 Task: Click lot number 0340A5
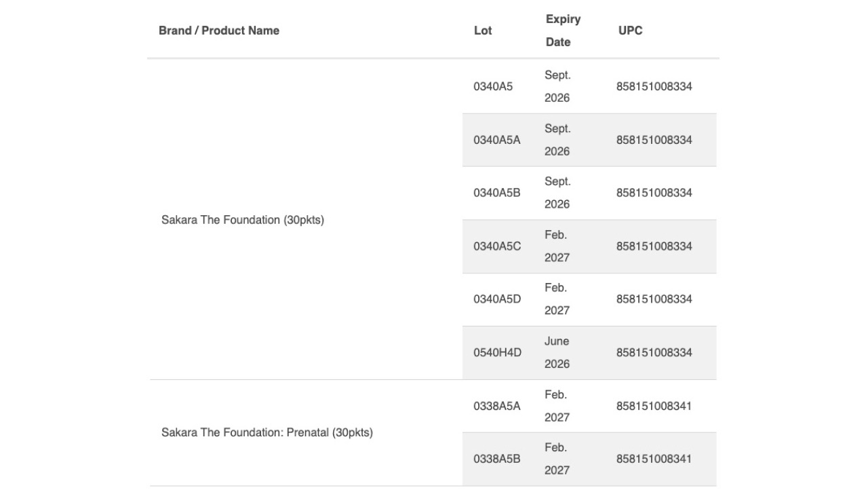pos(493,86)
